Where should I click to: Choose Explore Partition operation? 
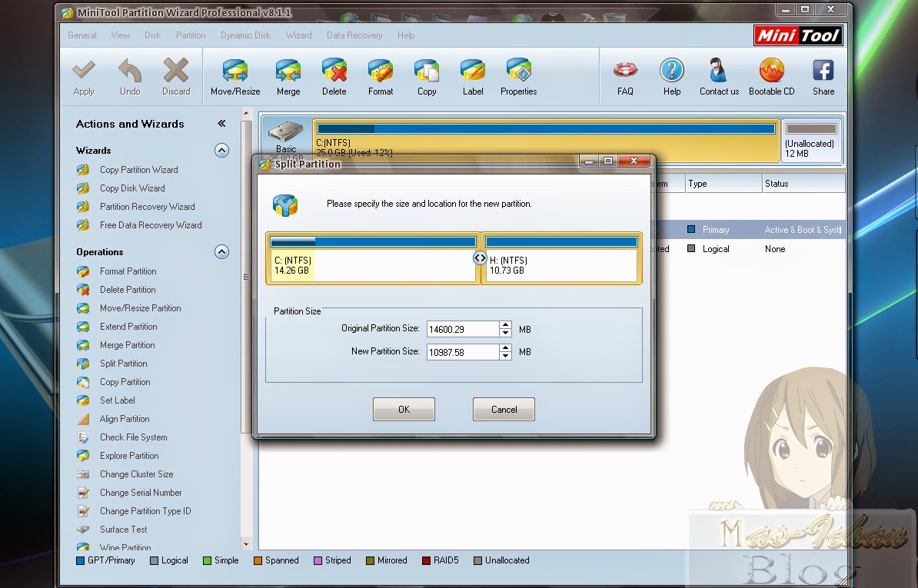129,455
